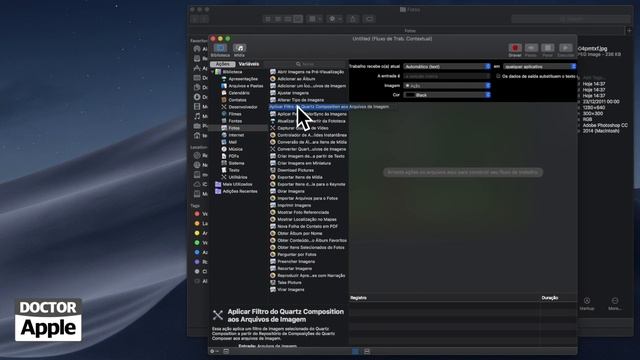The image size is (640, 360).
Task: Show the log list view
Action: pos(356,351)
